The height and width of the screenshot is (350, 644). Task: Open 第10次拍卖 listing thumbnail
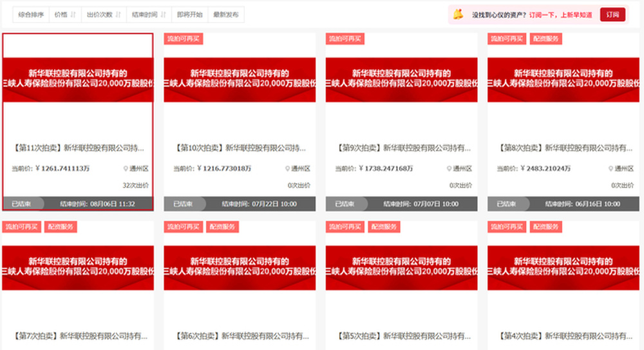pyautogui.click(x=240, y=80)
